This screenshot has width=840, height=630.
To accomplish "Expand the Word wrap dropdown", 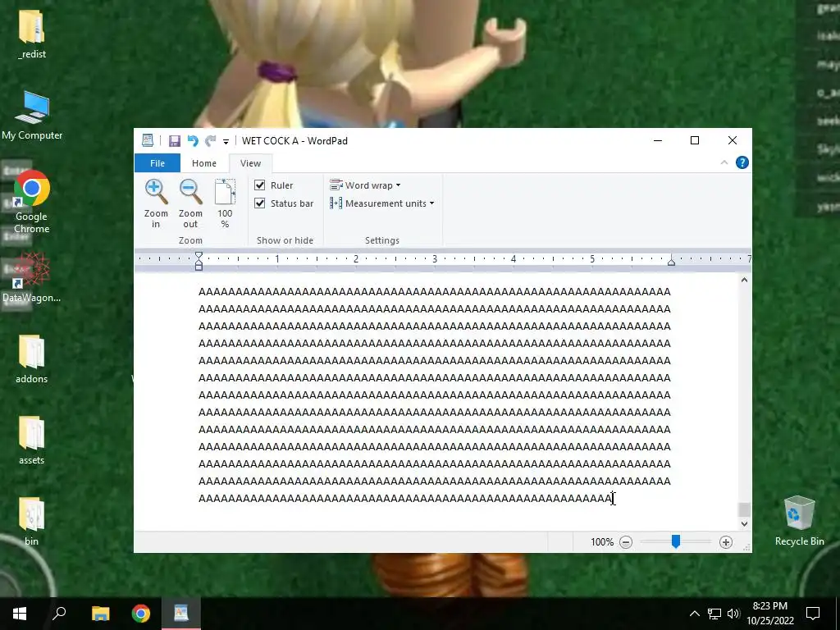I will pyautogui.click(x=365, y=185).
